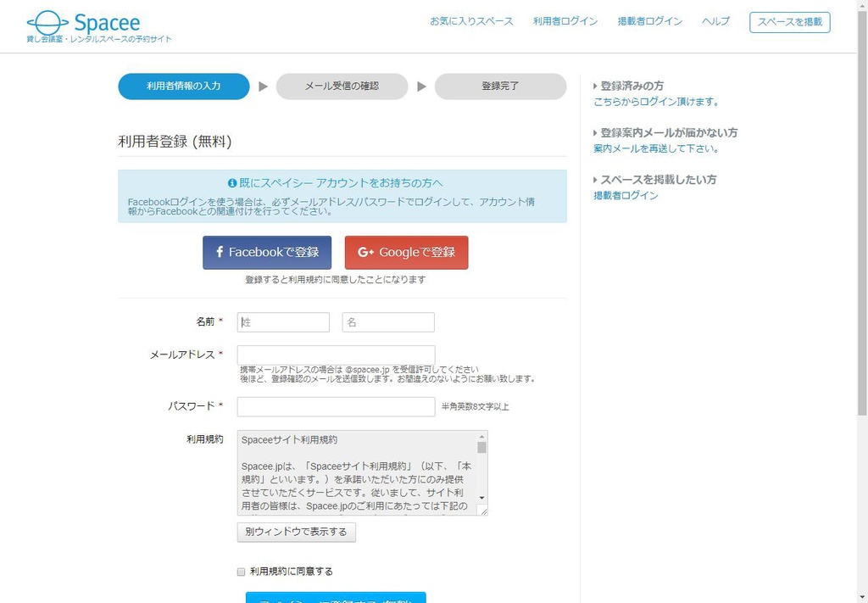Click the 登録すると利用規約に同意したことになります text
Screen dimensions: 868x603
click(x=336, y=280)
